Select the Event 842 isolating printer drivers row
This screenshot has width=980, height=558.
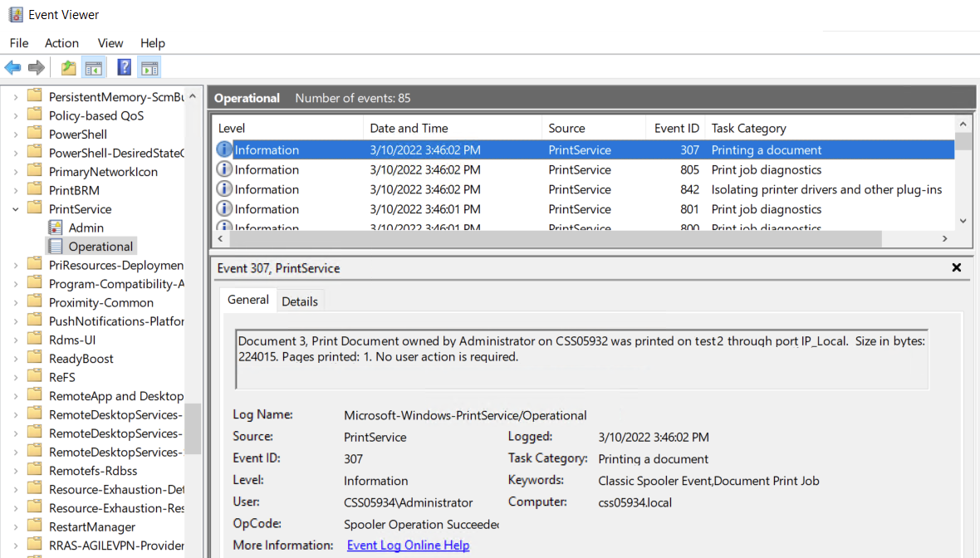tap(581, 189)
